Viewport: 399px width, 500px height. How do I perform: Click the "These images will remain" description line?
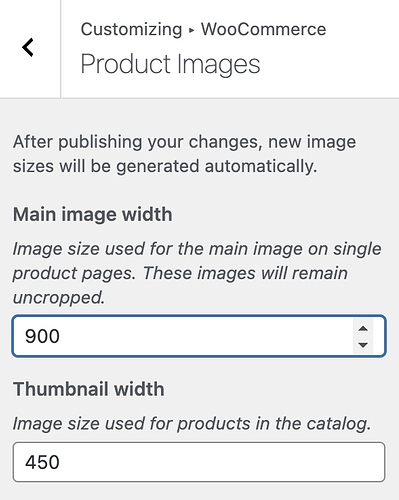coord(245,273)
